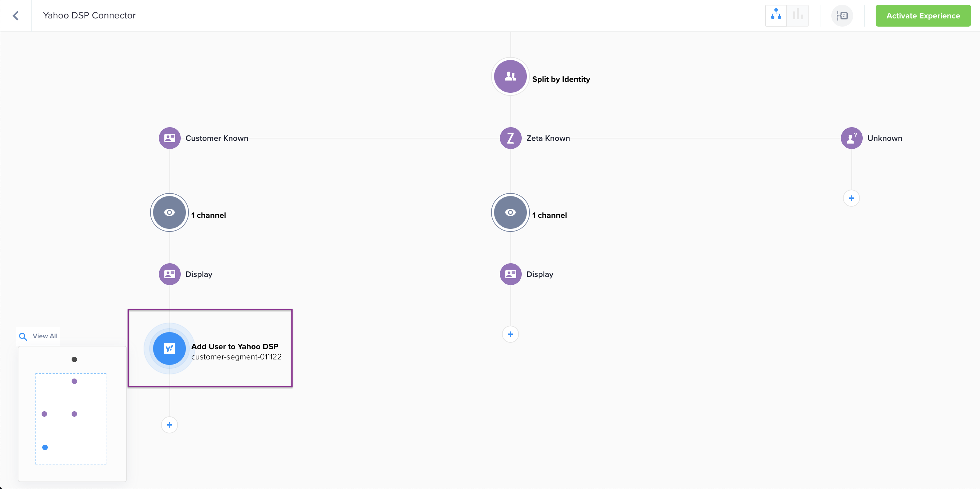Image resolution: width=980 pixels, height=489 pixels.
Task: Select the Customer Known branch icon
Action: [170, 138]
